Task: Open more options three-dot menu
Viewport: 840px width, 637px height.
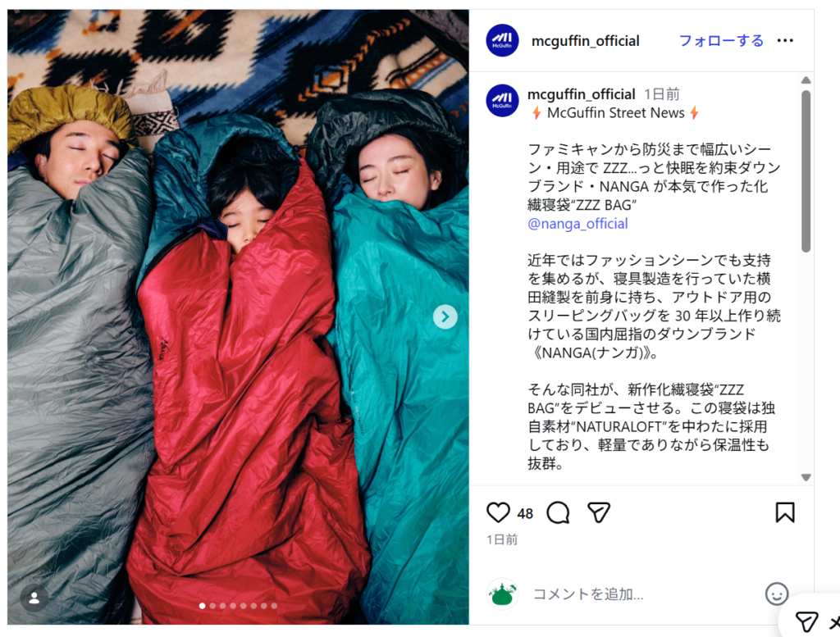Action: pos(785,41)
